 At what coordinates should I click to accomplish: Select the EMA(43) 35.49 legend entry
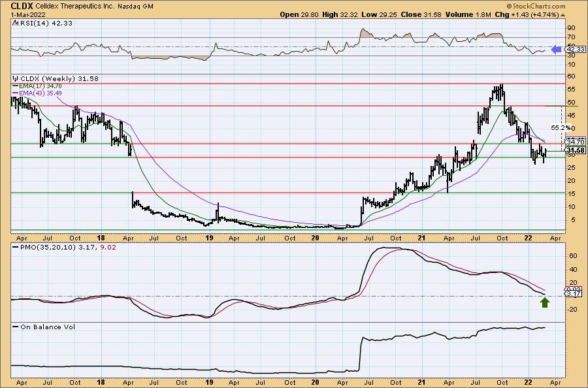(x=37, y=93)
